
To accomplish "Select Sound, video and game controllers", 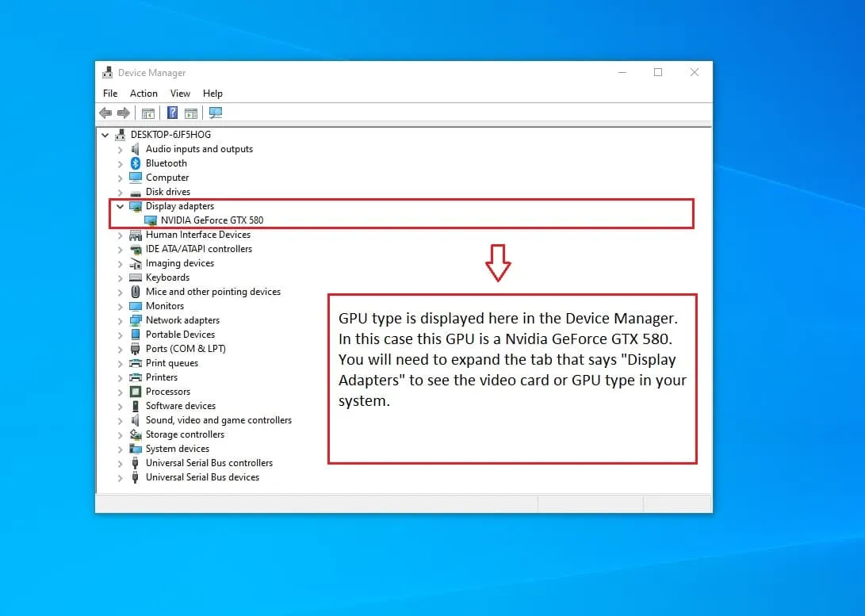I will pyautogui.click(x=219, y=420).
